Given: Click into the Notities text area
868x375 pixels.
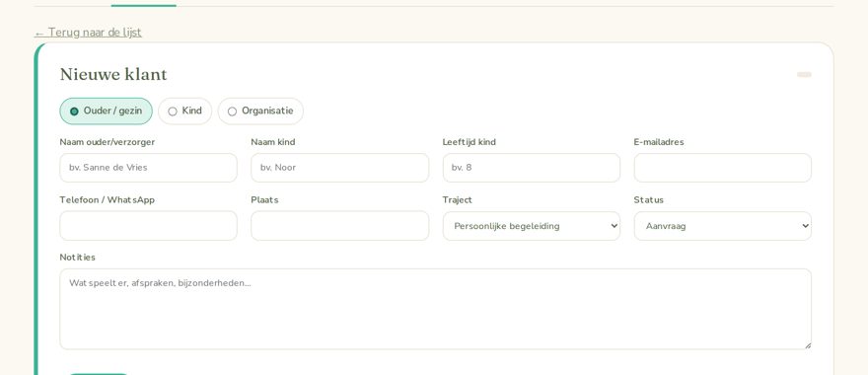Looking at the screenshot, I should (x=436, y=309).
